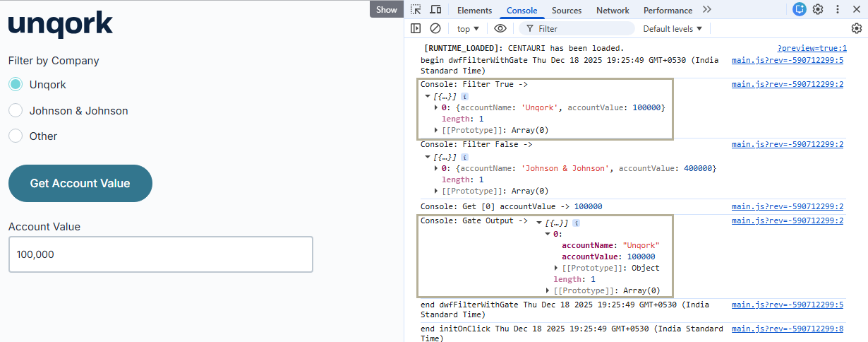
Task: Collapse the Filter False array
Action: click(x=428, y=157)
